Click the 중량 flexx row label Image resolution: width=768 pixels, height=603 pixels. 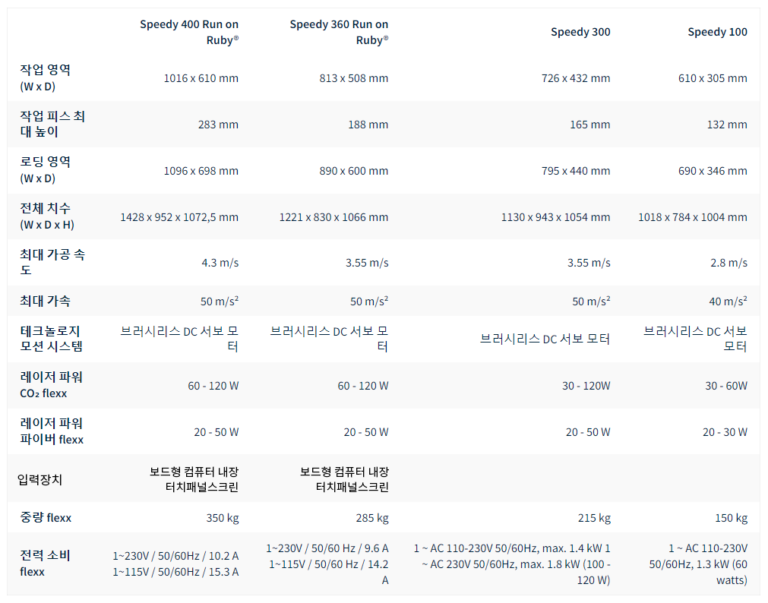46,518
